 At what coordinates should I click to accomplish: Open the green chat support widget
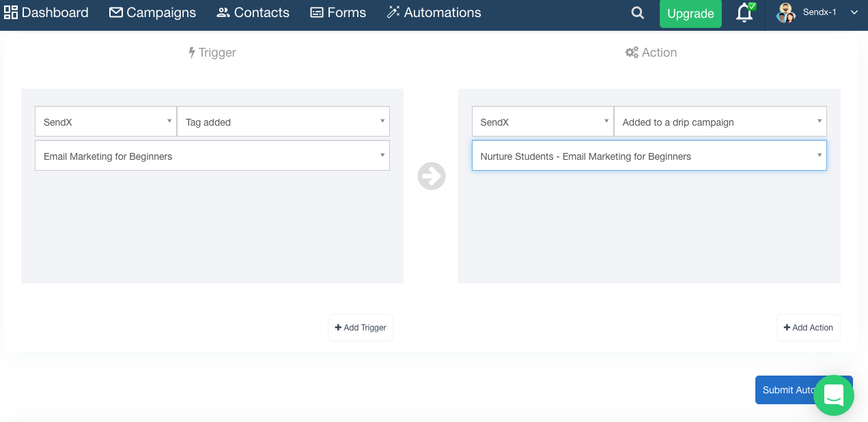click(x=834, y=395)
